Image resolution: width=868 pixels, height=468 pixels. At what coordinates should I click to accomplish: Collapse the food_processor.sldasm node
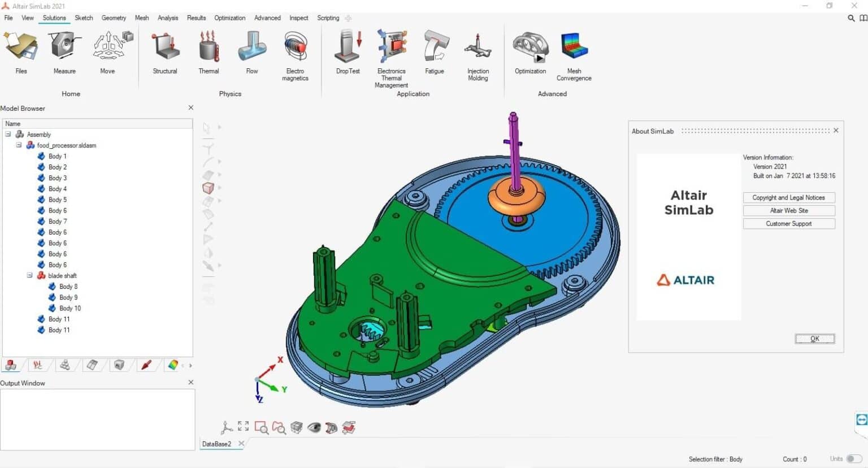click(18, 145)
